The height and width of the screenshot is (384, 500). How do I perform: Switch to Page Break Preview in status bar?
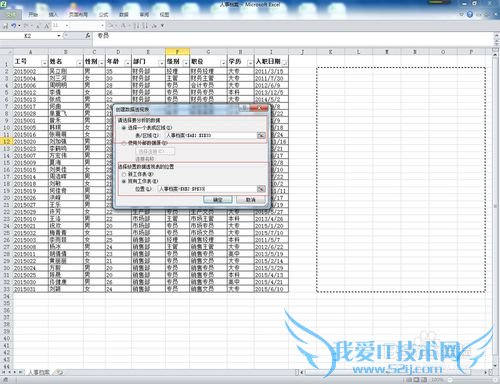pos(424,380)
